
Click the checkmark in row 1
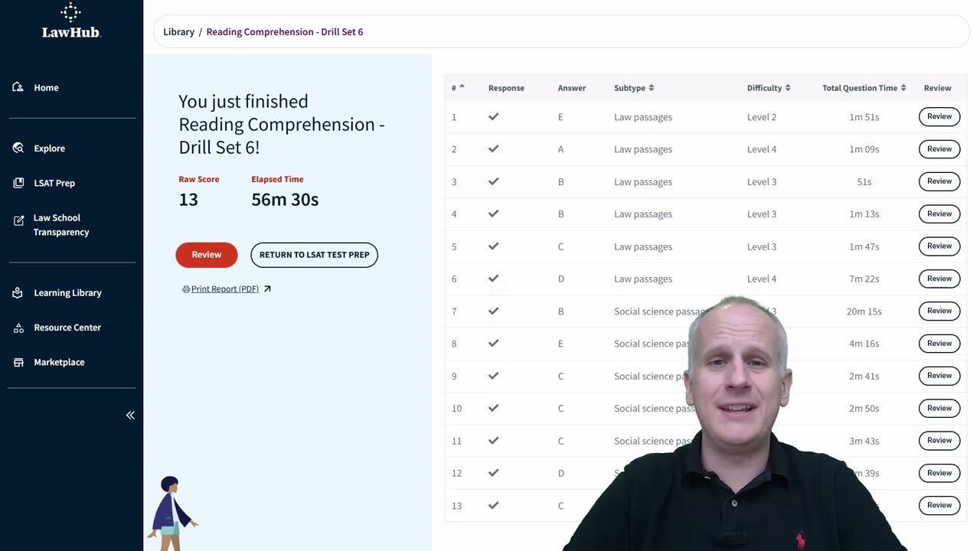pyautogui.click(x=493, y=117)
